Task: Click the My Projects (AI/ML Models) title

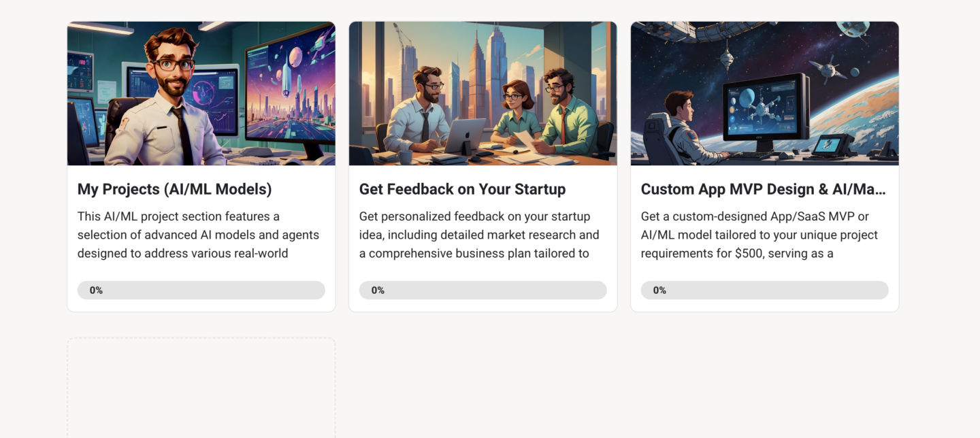Action: click(x=175, y=189)
